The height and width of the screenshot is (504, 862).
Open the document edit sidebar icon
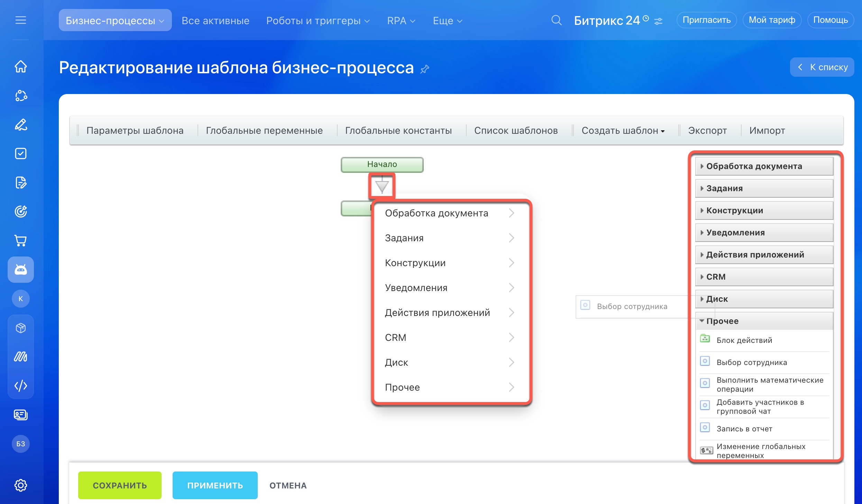click(21, 183)
